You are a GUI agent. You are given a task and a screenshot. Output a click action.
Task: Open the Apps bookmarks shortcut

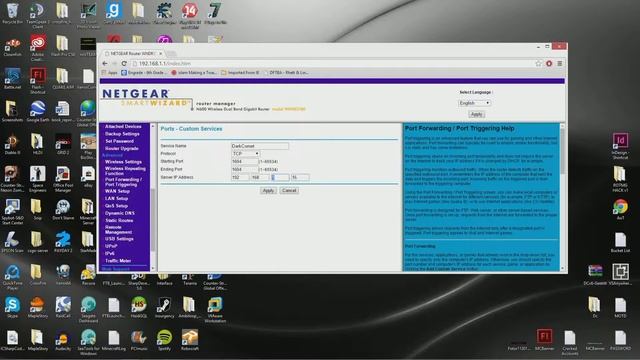pos(109,73)
